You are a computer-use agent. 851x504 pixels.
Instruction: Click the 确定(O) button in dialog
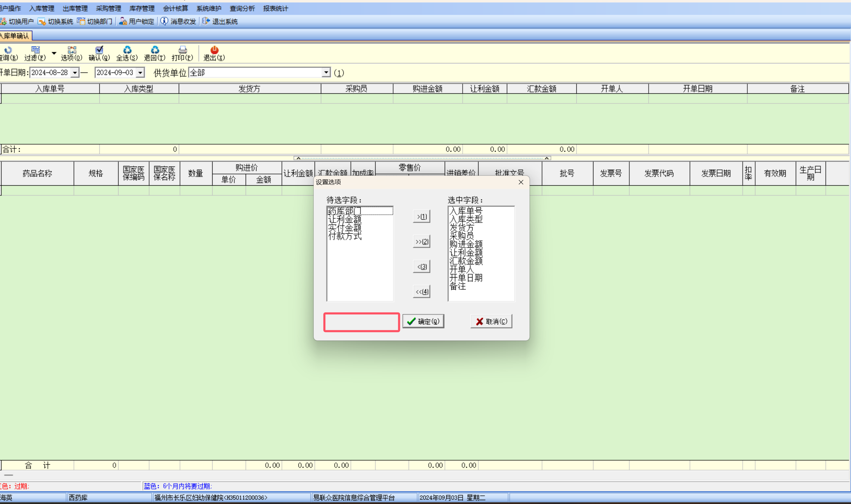pyautogui.click(x=423, y=321)
